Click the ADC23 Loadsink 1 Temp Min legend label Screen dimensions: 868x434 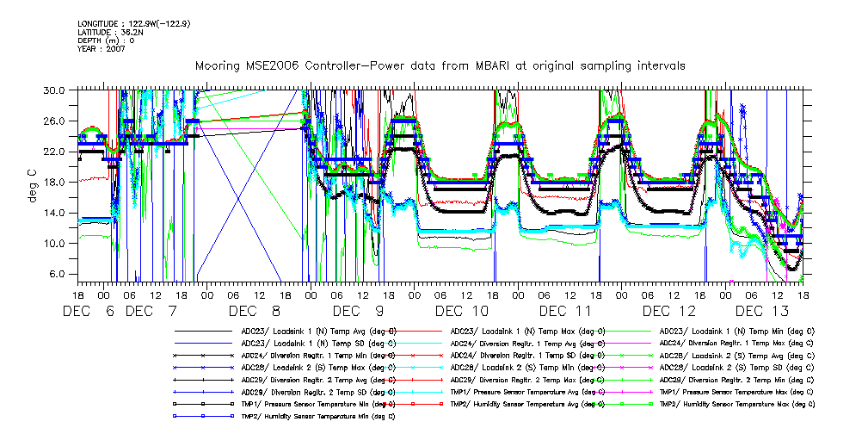[736, 331]
